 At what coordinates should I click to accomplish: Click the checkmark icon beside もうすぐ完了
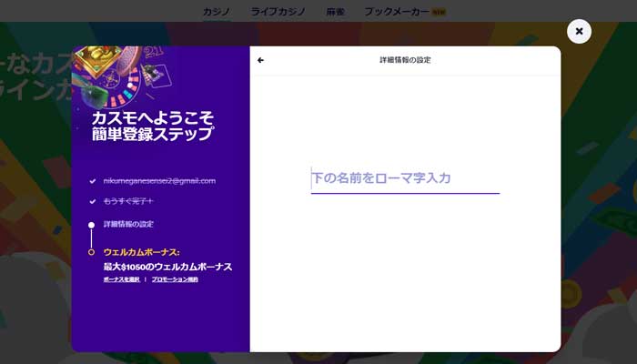point(93,201)
